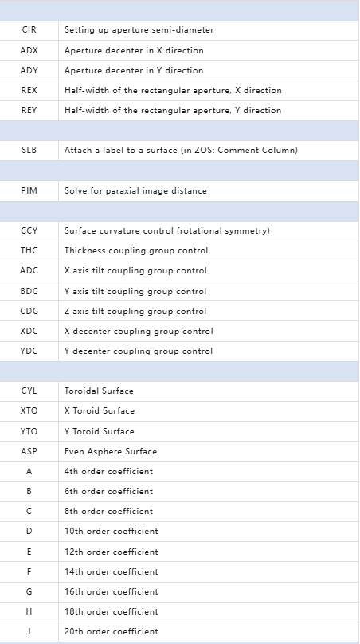
Task: Click the XDC decenter coupling code cell
Action: tap(29, 331)
